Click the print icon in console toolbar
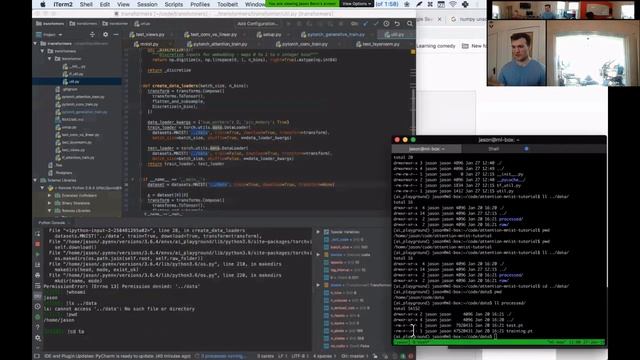640x360 pixels. [38, 276]
